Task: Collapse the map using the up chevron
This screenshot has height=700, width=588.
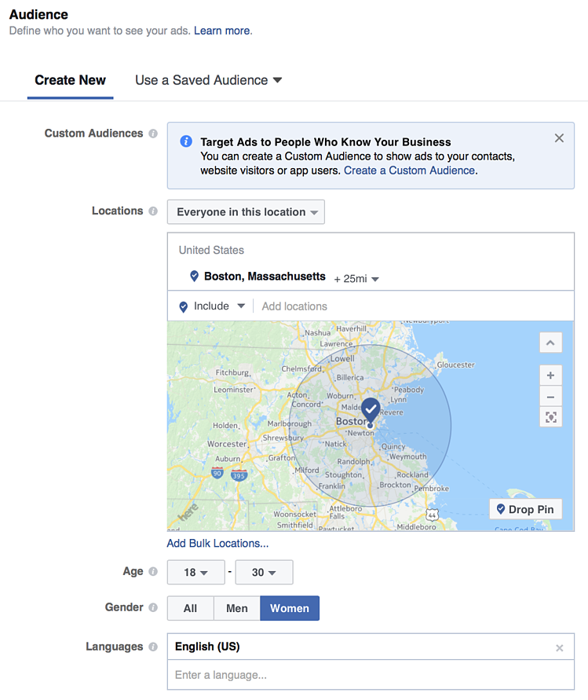Action: 551,343
